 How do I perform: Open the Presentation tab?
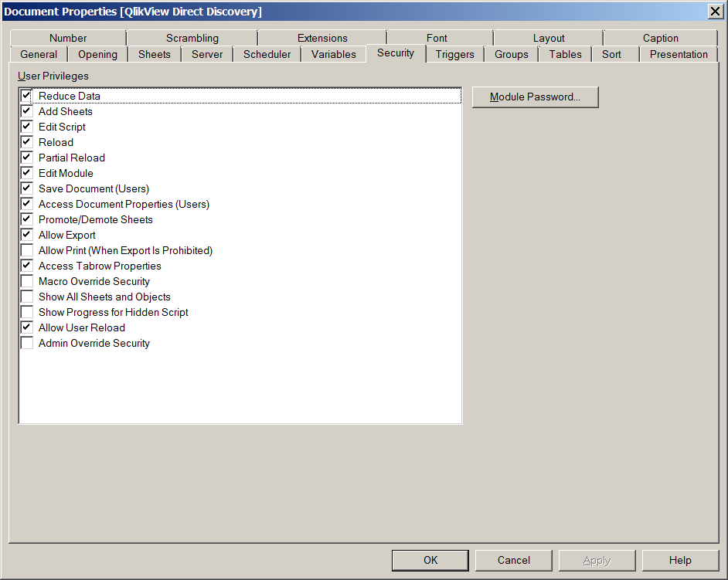coord(679,54)
